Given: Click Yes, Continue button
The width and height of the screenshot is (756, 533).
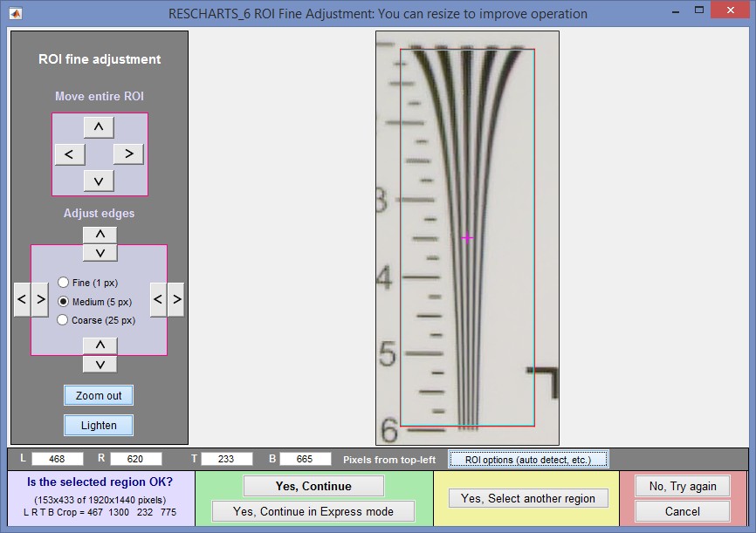Looking at the screenshot, I should [313, 486].
